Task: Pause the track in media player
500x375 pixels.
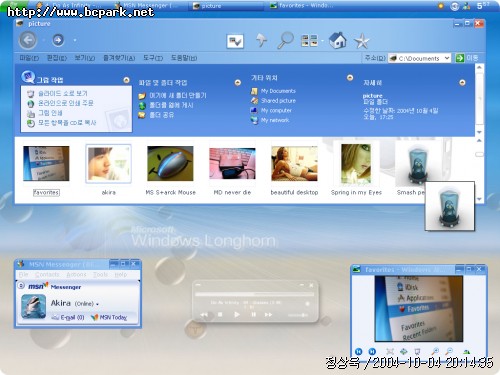Action: [x=253, y=314]
